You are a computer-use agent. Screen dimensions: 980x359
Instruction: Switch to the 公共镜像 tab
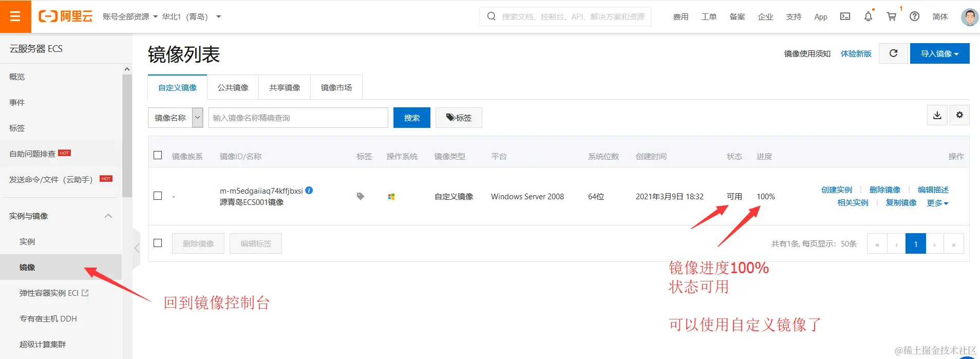click(233, 87)
